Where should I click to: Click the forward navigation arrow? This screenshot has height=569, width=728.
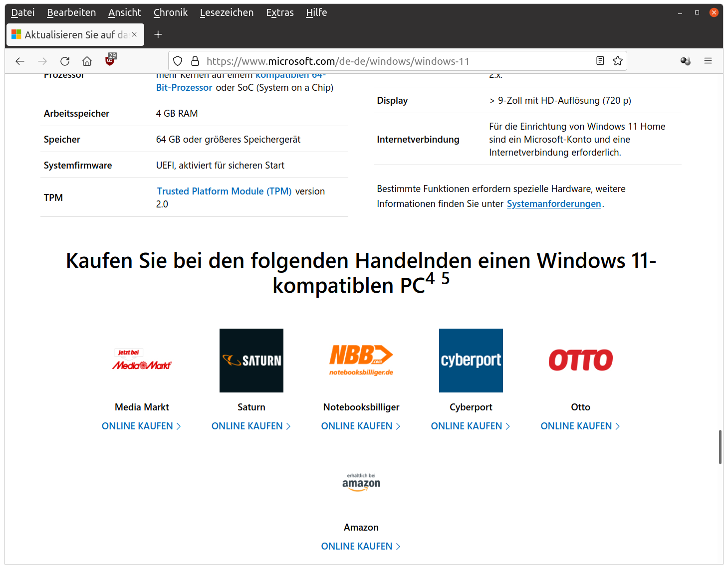[42, 61]
